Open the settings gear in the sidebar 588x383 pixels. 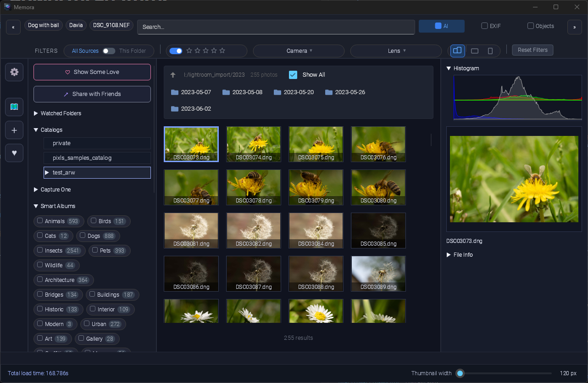point(14,72)
